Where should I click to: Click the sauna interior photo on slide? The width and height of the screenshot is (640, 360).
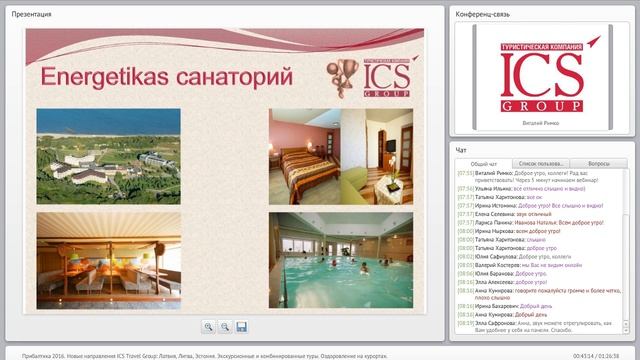point(109,260)
